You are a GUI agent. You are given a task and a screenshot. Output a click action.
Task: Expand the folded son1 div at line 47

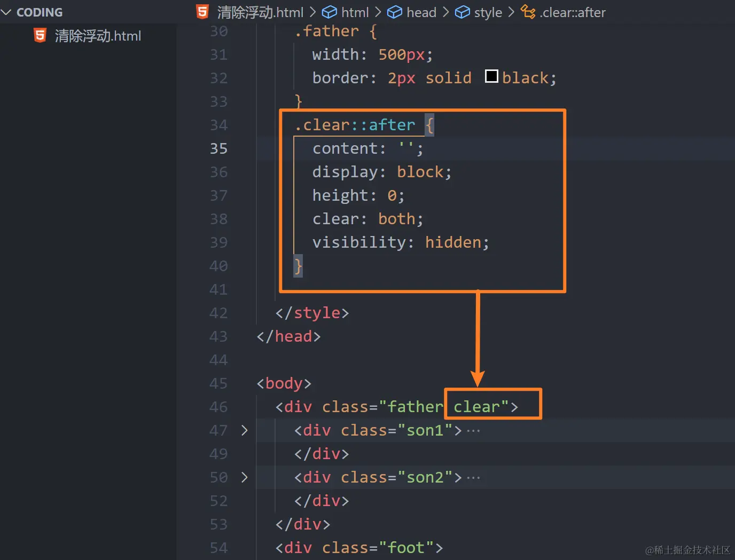(244, 430)
